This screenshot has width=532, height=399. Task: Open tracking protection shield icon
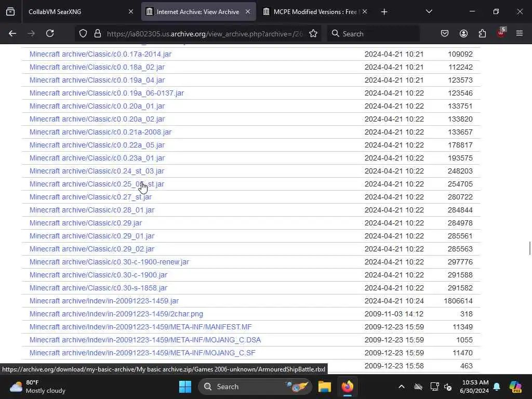coord(83,34)
